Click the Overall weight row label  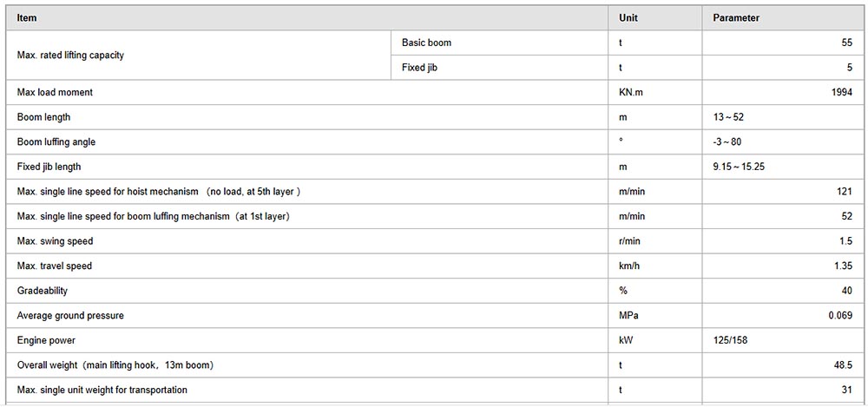[x=115, y=365]
